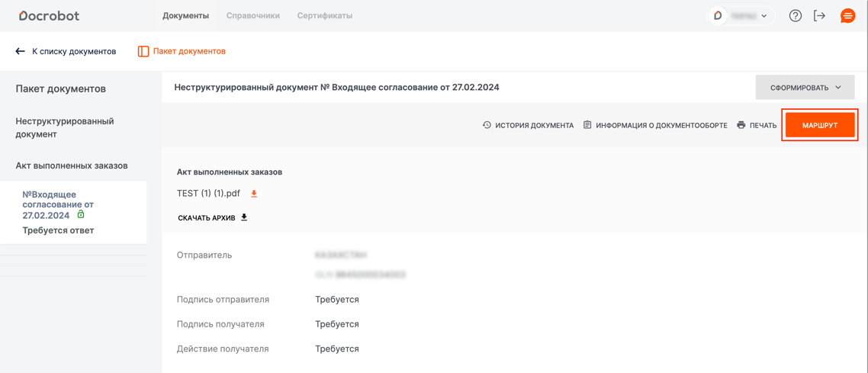868x373 pixels.
Task: Select Неструктурированный документ in sidebar
Action: [x=65, y=127]
